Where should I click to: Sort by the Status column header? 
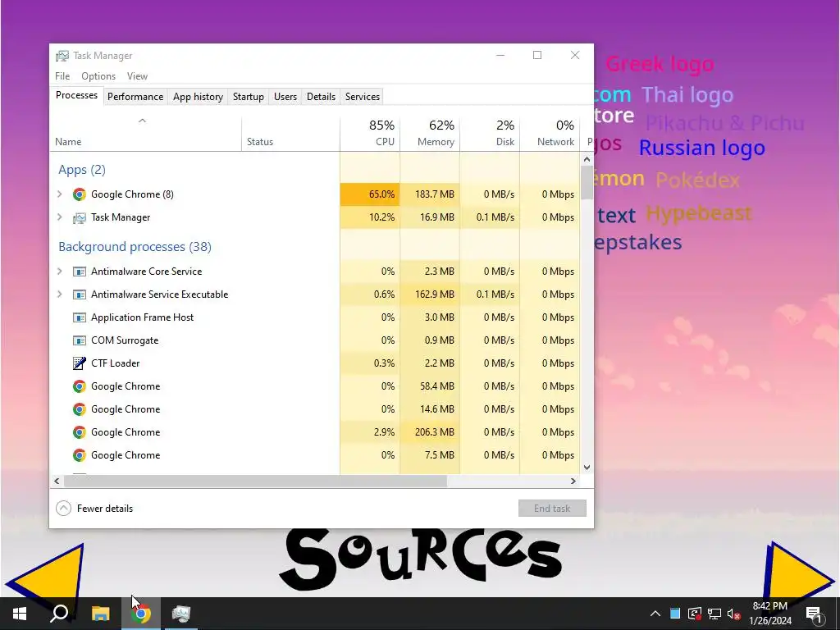click(290, 134)
